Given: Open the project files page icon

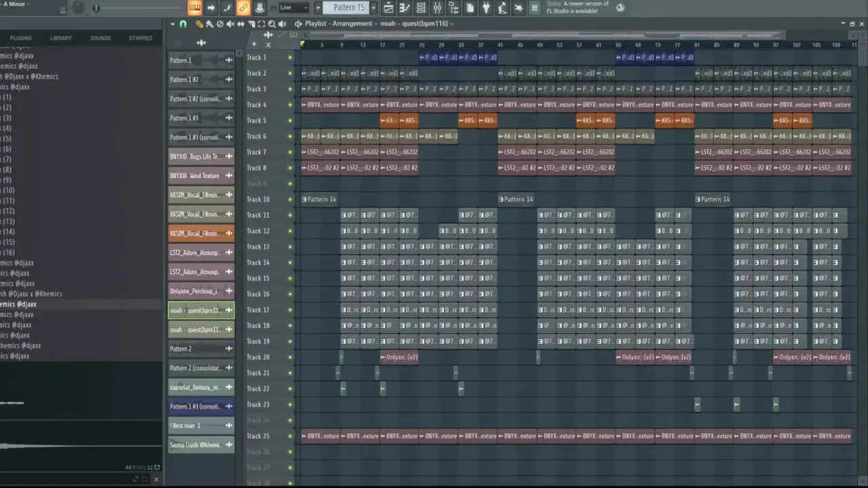Looking at the screenshot, I should click(x=470, y=7).
